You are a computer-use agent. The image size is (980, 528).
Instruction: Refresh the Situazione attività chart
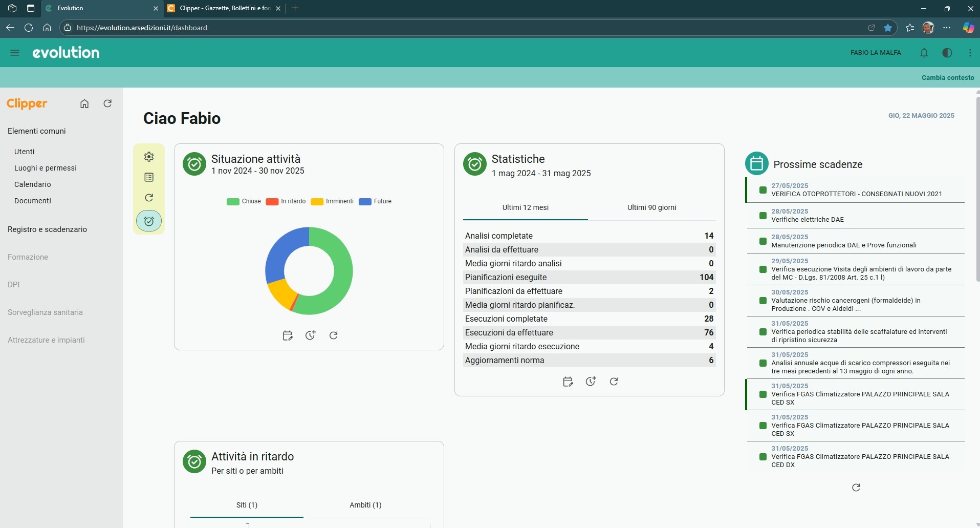coord(334,335)
